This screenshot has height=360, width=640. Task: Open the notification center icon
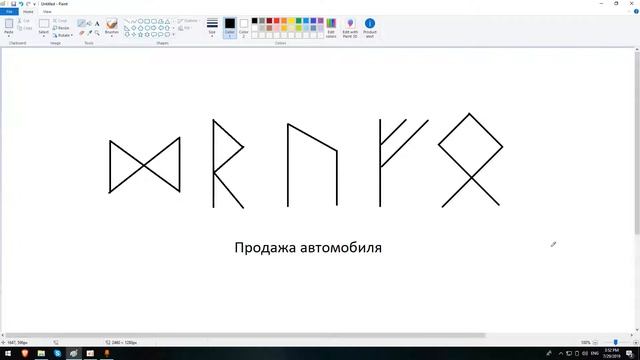(630, 353)
